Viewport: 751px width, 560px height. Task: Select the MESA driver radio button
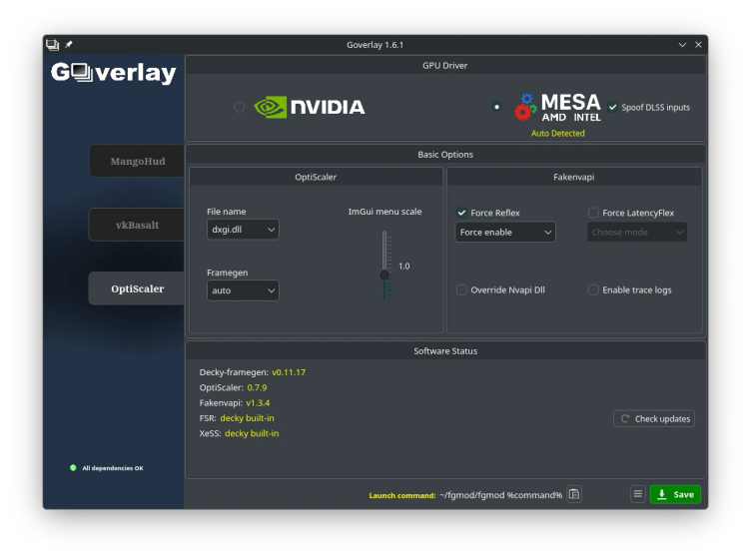pyautogui.click(x=497, y=107)
